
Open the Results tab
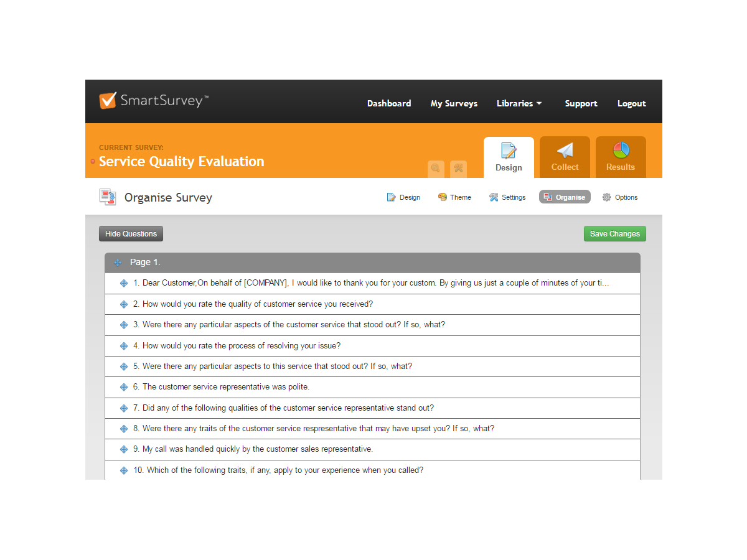tap(621, 157)
